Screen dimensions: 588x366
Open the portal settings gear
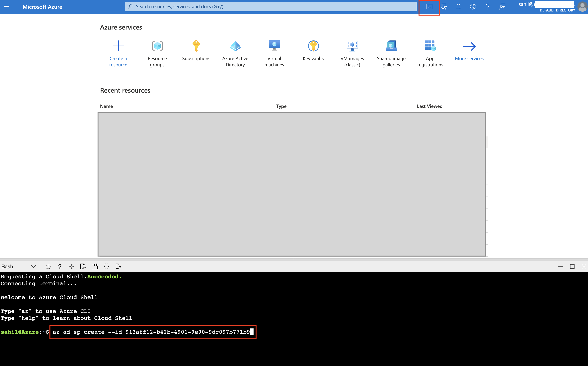473,7
